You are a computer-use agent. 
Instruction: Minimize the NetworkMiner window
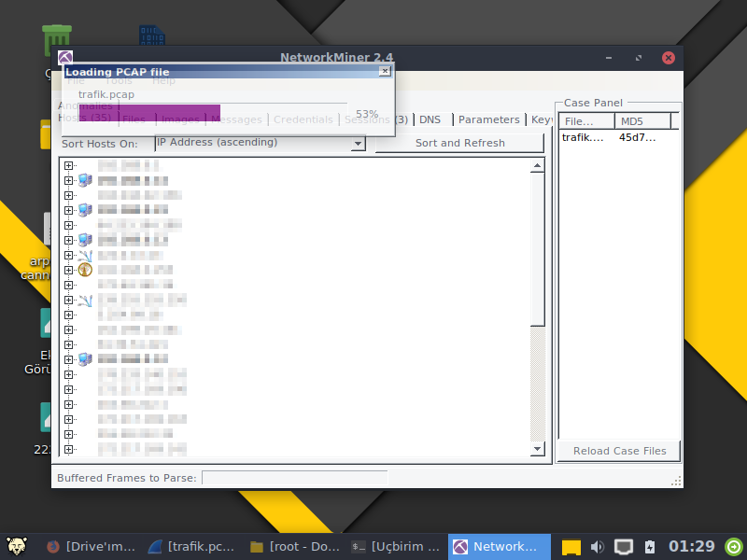click(609, 58)
